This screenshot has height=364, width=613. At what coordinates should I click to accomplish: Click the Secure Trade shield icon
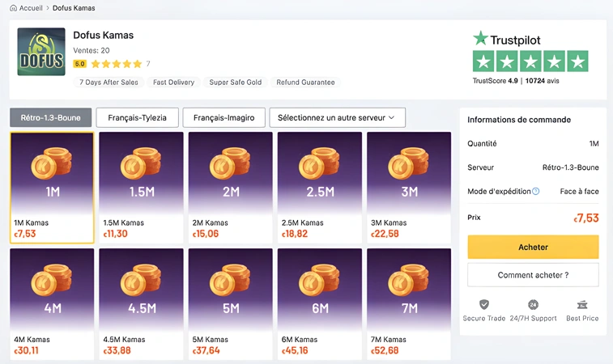tap(484, 304)
